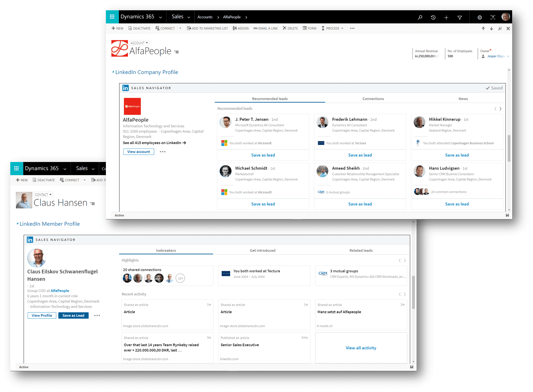Viewport: 533px width, 392px height.
Task: Expand chevron after Accounts breadcrumb
Action: click(x=218, y=17)
